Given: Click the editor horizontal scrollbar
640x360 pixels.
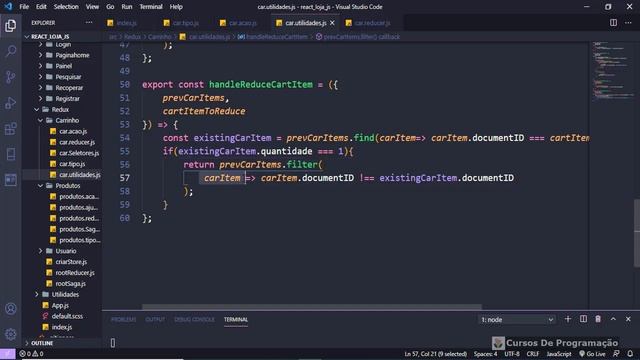Looking at the screenshot, I should tap(311, 307).
